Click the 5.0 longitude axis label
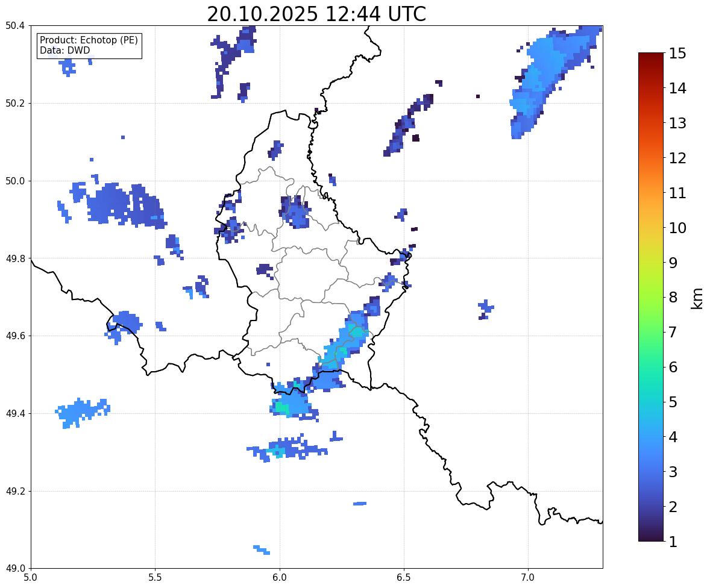Screen dimensions: 710x588 point(31,578)
